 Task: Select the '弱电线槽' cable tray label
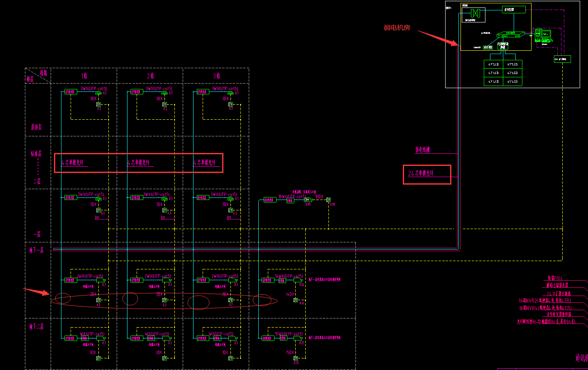tap(422, 150)
